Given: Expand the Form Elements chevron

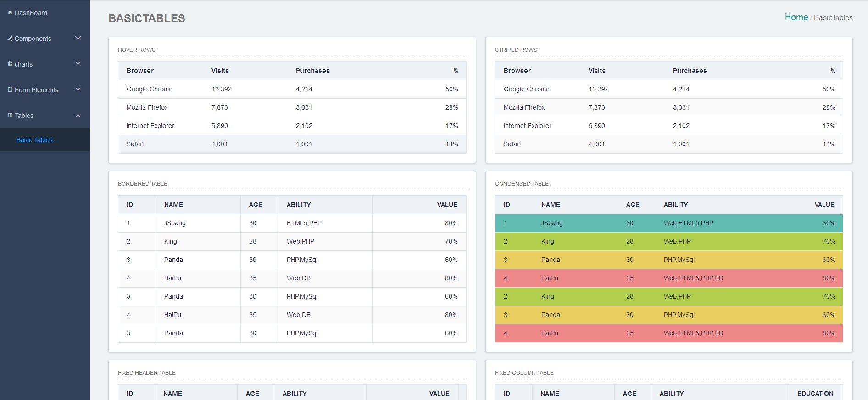Looking at the screenshot, I should (x=78, y=89).
